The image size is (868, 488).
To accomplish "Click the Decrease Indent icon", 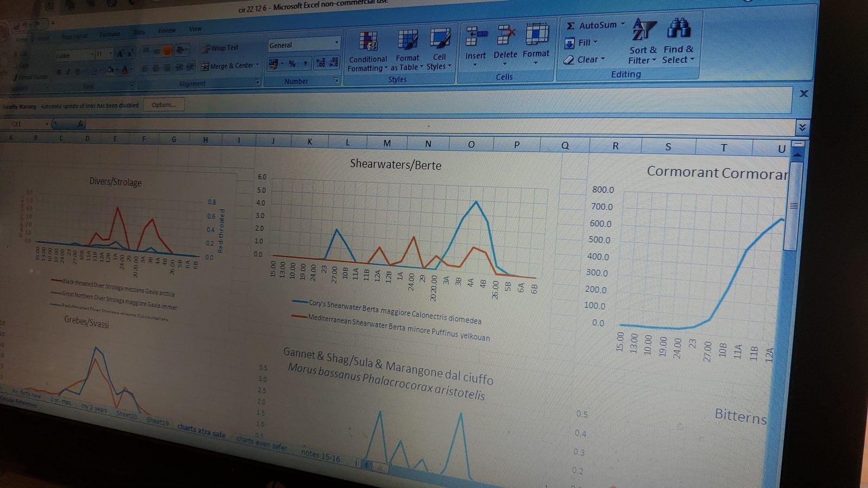I will 178,67.
